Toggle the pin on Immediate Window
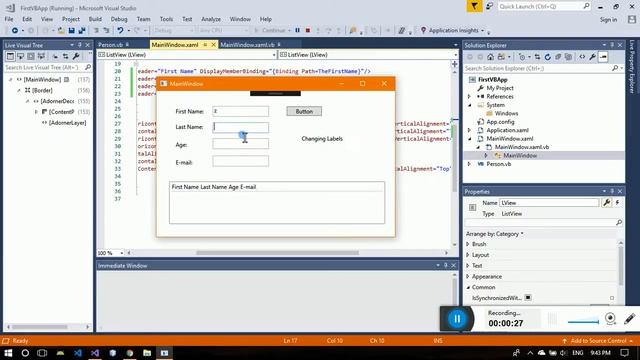The height and width of the screenshot is (360, 640). point(445,265)
